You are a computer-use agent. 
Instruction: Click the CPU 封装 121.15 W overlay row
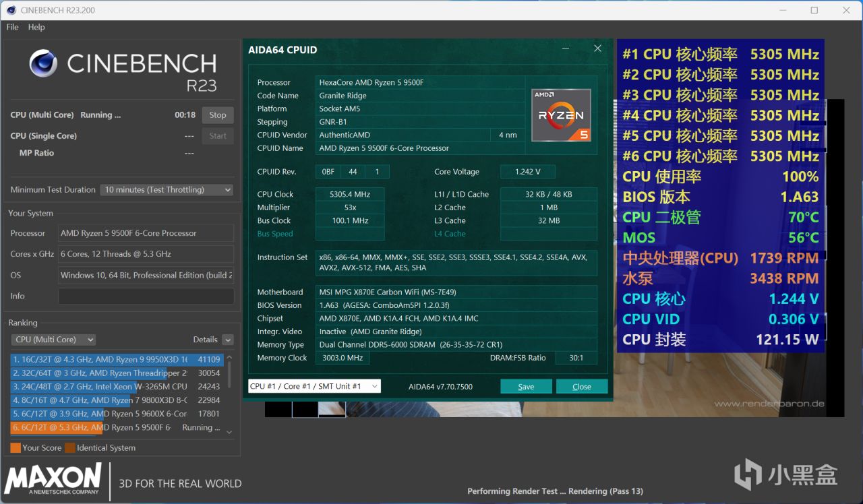tap(721, 339)
